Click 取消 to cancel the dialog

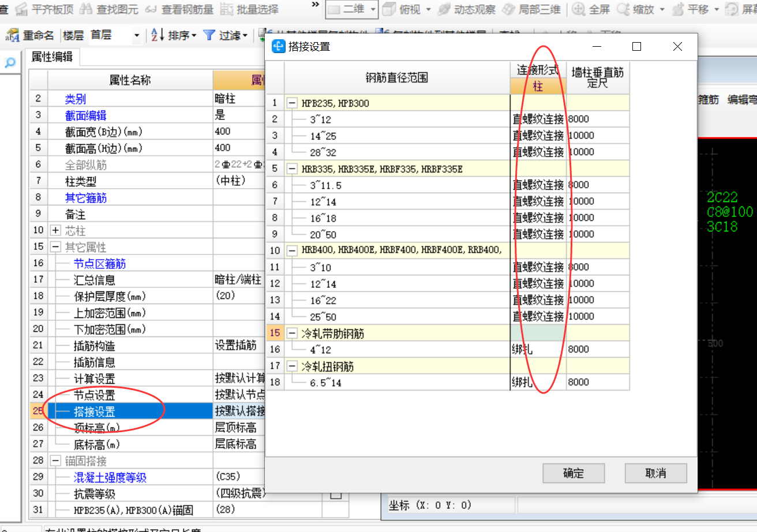656,473
